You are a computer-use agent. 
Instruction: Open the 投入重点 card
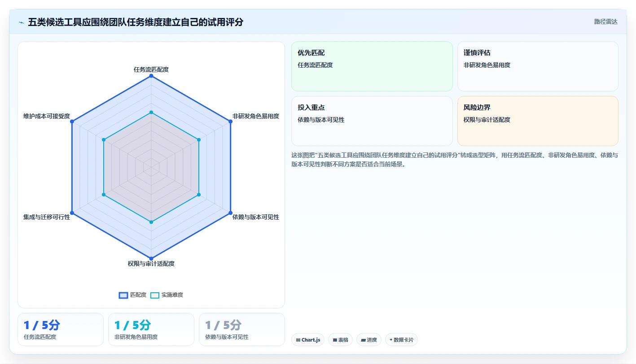(372, 121)
